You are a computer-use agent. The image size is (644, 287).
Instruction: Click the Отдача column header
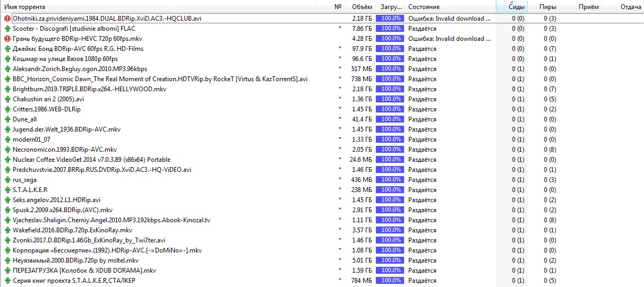point(630,7)
